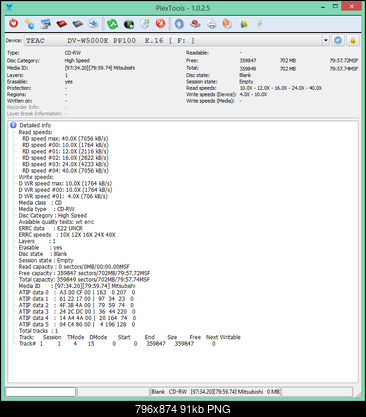Select the 'Write speeds:' tree node

[36, 177]
